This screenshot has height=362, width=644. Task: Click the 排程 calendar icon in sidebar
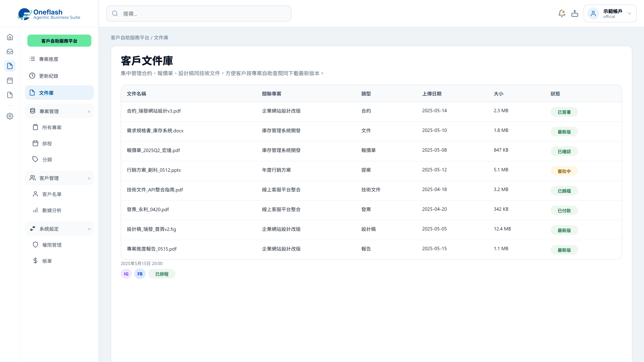(x=35, y=143)
